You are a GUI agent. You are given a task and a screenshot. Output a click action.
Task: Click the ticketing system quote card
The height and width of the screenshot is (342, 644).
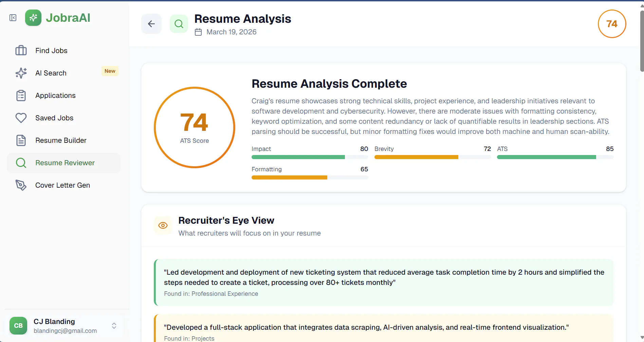click(x=384, y=283)
